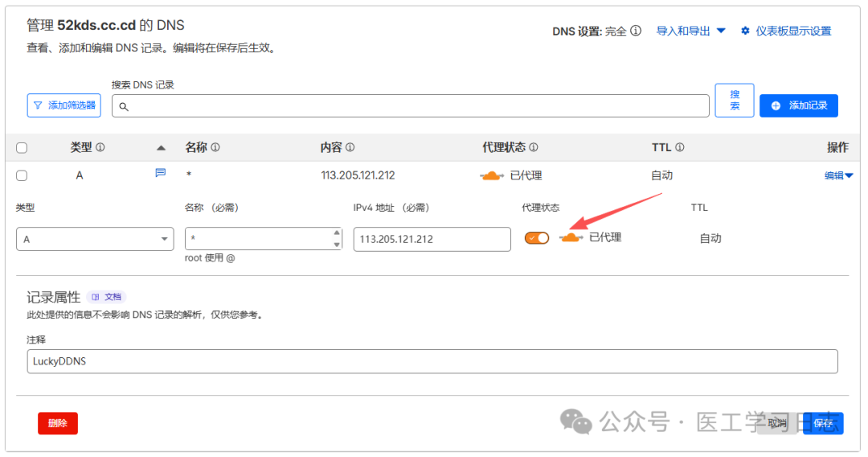
Task: Sort records using the column sort arrow
Action: coord(161,148)
